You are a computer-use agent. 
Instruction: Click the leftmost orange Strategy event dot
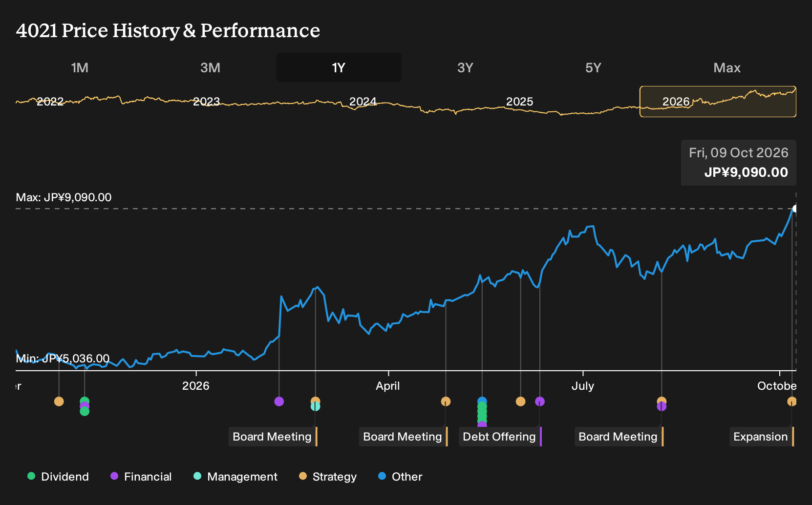point(59,401)
